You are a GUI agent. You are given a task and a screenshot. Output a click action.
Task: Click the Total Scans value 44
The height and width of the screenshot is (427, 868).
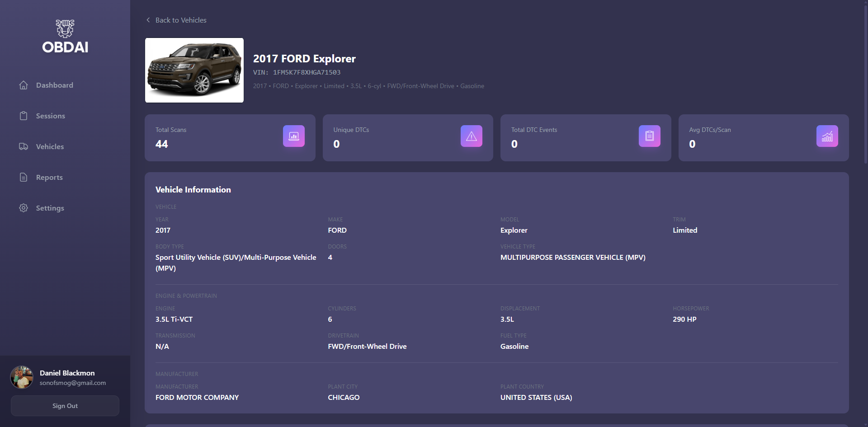click(x=162, y=144)
